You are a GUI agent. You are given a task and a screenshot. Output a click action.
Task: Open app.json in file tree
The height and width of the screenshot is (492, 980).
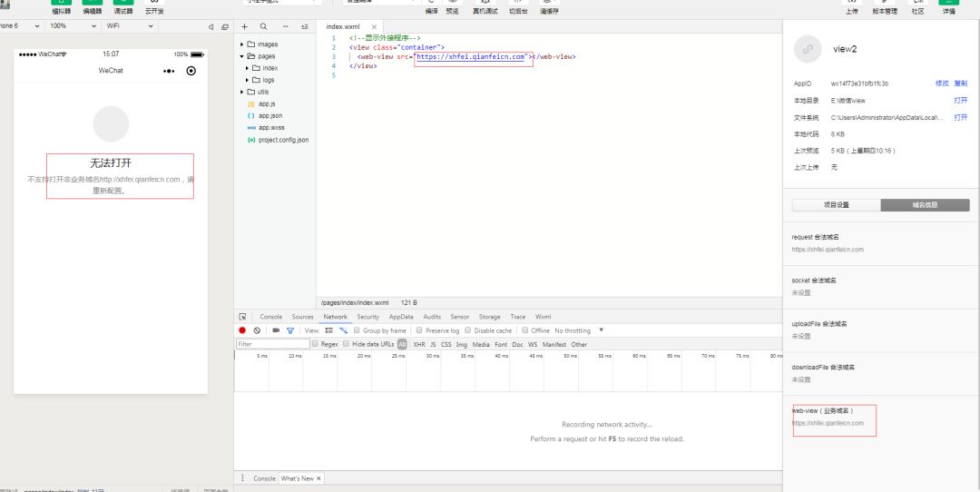[270, 115]
